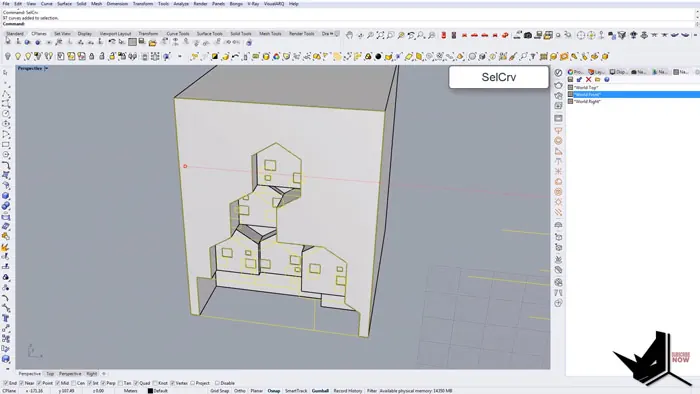
Task: Click the color wheel icon in second toolbar
Action: tap(276, 56)
